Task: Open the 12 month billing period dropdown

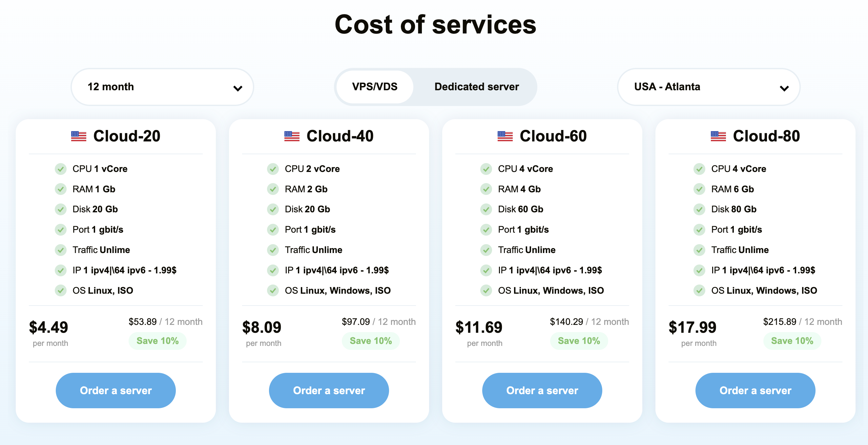Action: pyautogui.click(x=162, y=87)
